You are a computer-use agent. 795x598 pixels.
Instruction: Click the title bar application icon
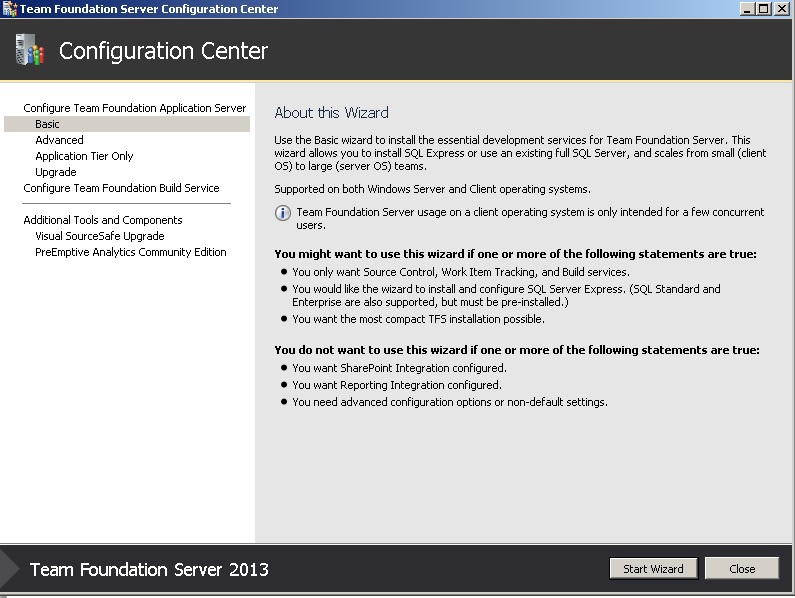coord(10,9)
